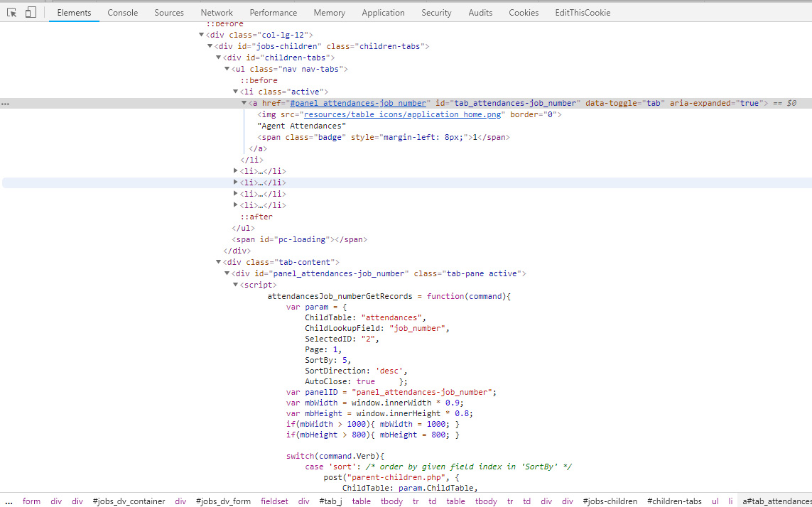This screenshot has height=507, width=812.
Task: Expand the highlighted second collapsed li element
Action: pyautogui.click(x=236, y=182)
